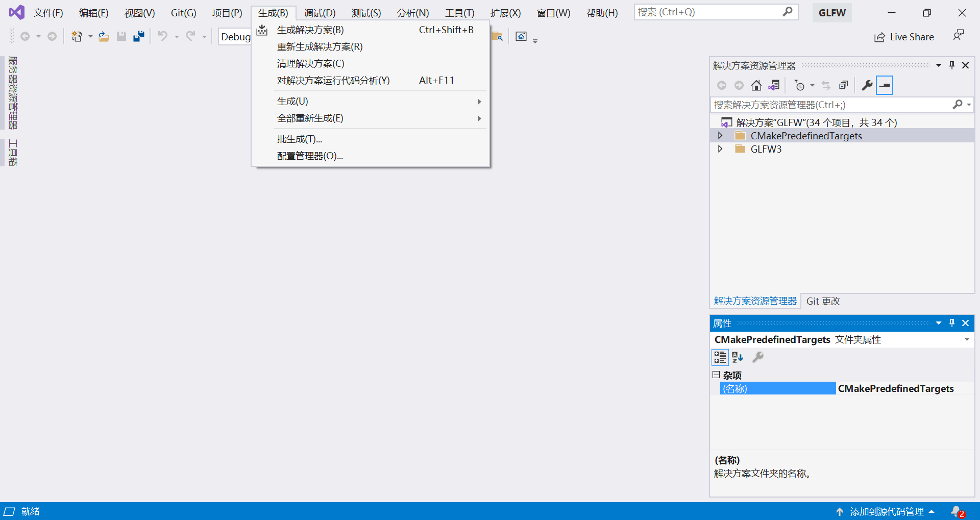Click the Undo icon on the toolbar

point(162,36)
